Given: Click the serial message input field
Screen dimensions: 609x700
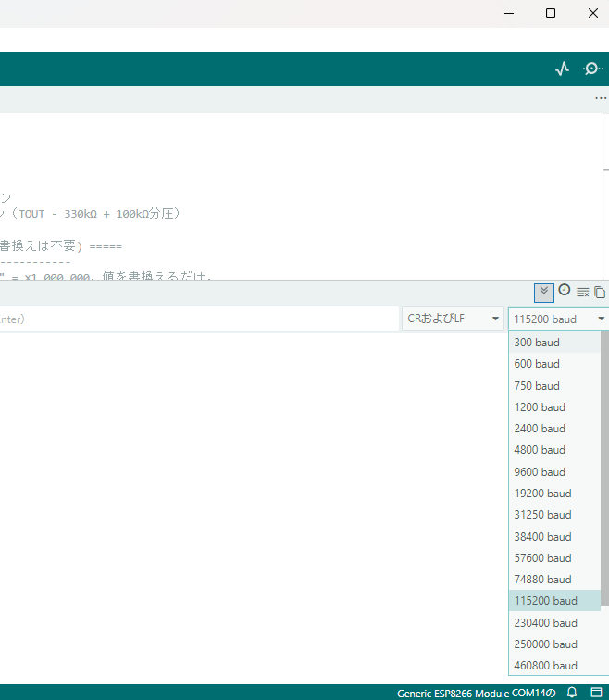Looking at the screenshot, I should (x=199, y=319).
